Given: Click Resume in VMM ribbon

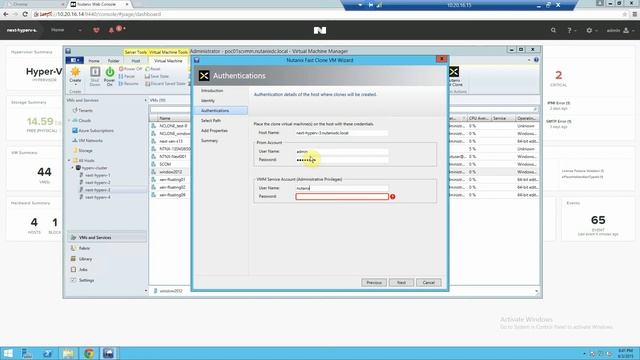Looking at the screenshot, I should [x=129, y=84].
